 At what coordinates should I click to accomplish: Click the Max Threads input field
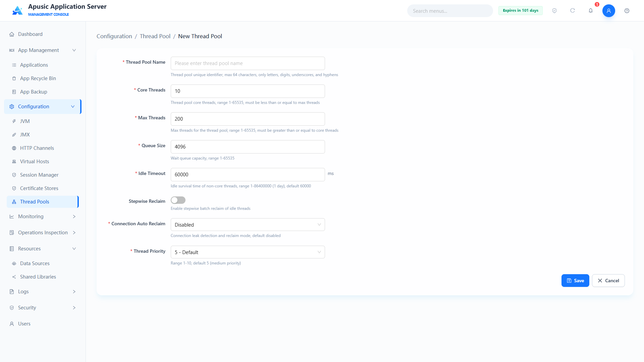pyautogui.click(x=248, y=119)
